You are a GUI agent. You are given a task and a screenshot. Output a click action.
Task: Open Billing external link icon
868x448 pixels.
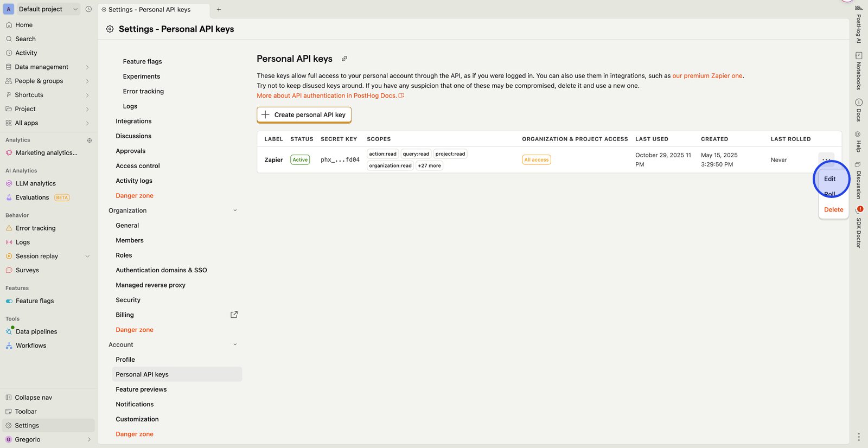click(x=234, y=315)
